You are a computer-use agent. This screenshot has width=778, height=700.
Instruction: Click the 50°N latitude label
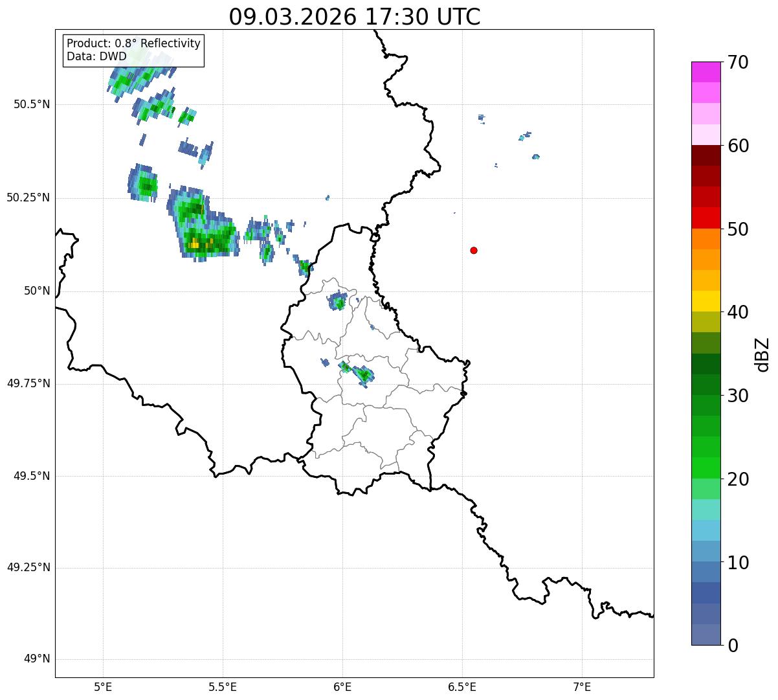click(37, 291)
